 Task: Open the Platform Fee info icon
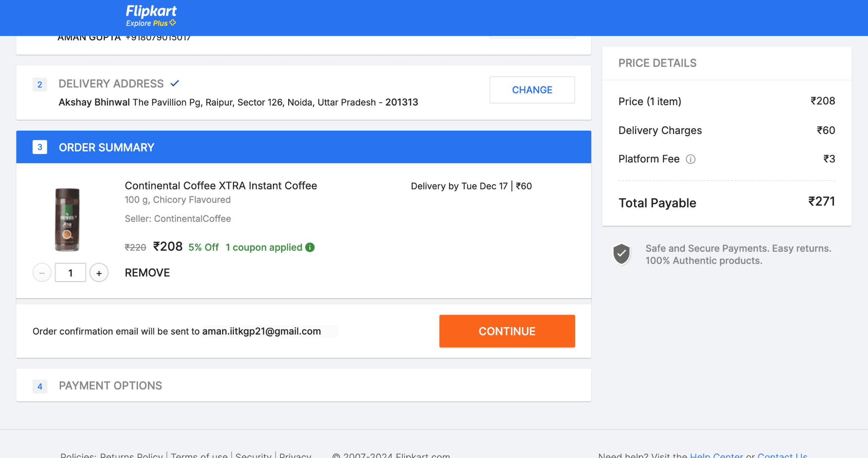pos(690,159)
